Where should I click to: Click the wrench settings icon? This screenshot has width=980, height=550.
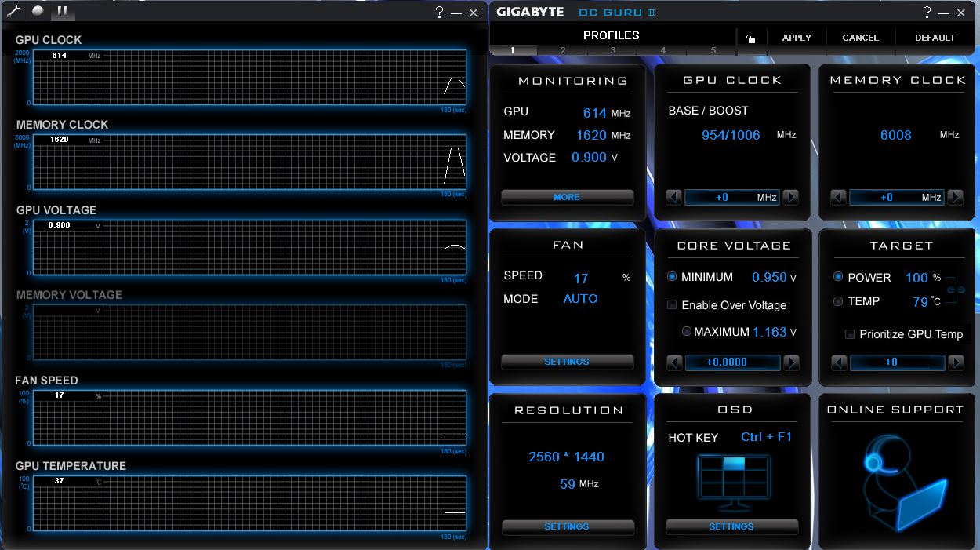click(x=13, y=11)
